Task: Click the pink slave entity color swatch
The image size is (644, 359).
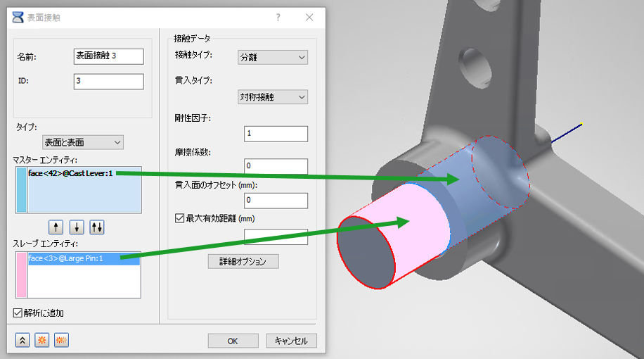Action: point(22,275)
